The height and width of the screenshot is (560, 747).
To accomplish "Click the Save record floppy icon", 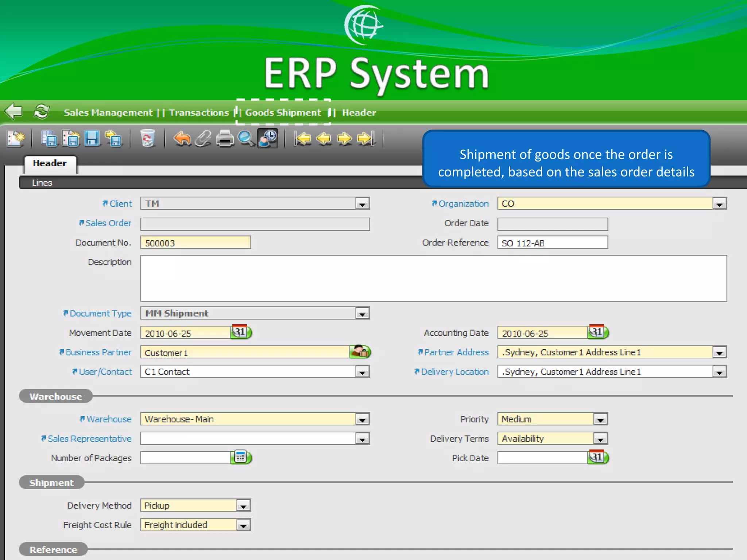I will pyautogui.click(x=92, y=139).
